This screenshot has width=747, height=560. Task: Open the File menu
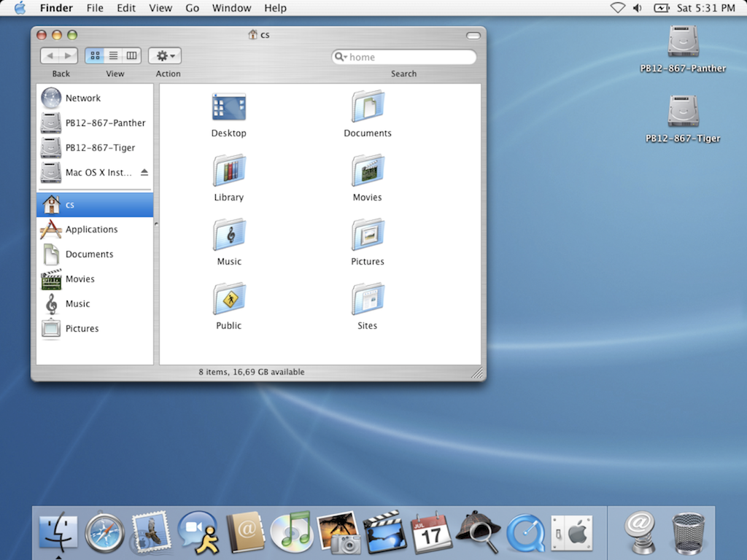click(95, 8)
